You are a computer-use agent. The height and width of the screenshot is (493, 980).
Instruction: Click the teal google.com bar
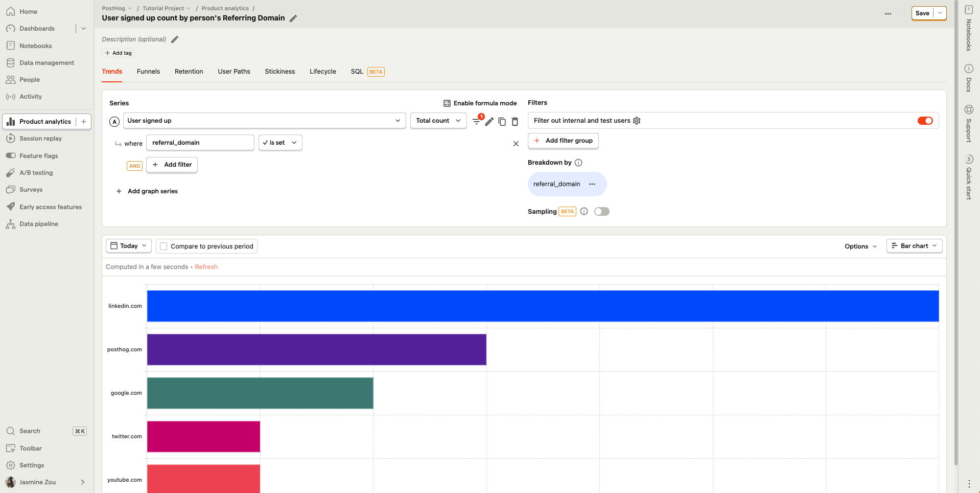260,393
